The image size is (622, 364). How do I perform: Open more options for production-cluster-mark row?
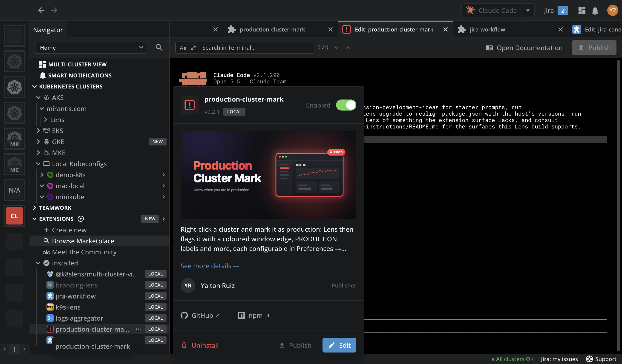[x=138, y=329]
